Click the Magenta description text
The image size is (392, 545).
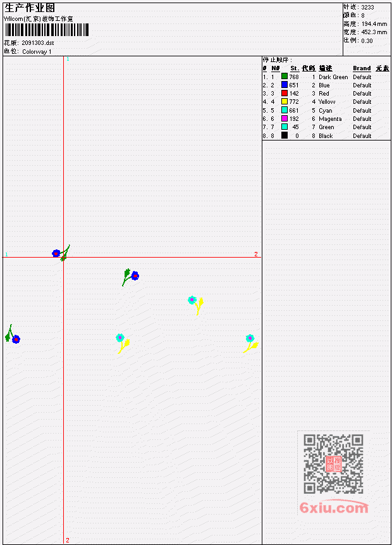330,119
